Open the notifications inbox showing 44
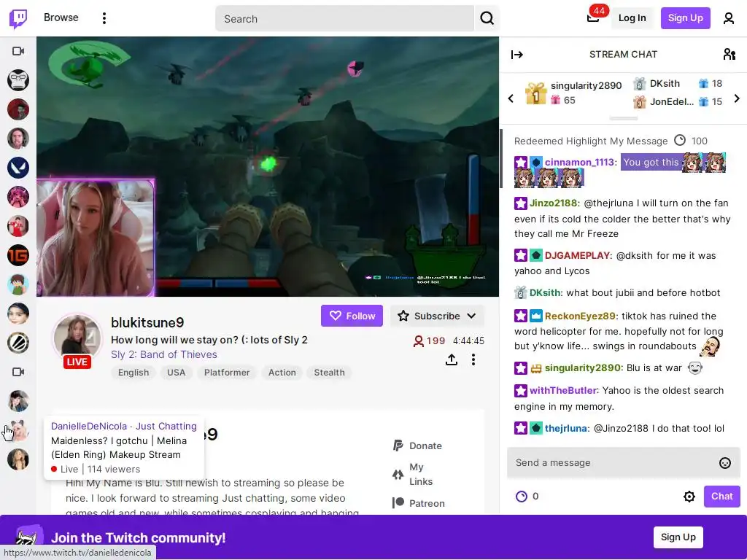The image size is (747, 560). 593,17
